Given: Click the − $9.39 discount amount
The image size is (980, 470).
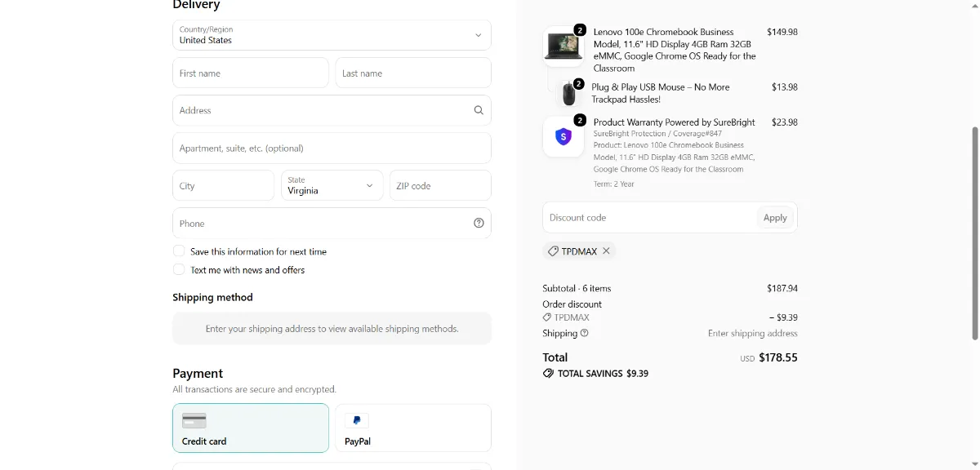Looking at the screenshot, I should (x=783, y=317).
